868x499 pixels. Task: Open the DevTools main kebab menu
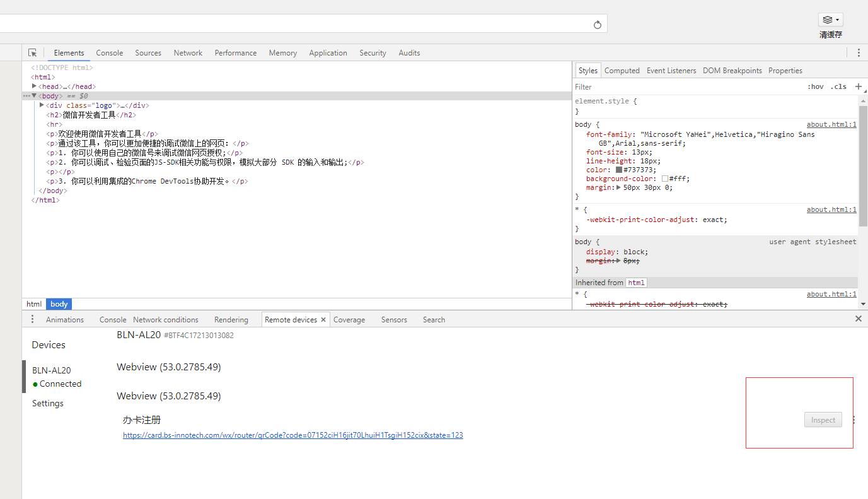click(x=858, y=53)
